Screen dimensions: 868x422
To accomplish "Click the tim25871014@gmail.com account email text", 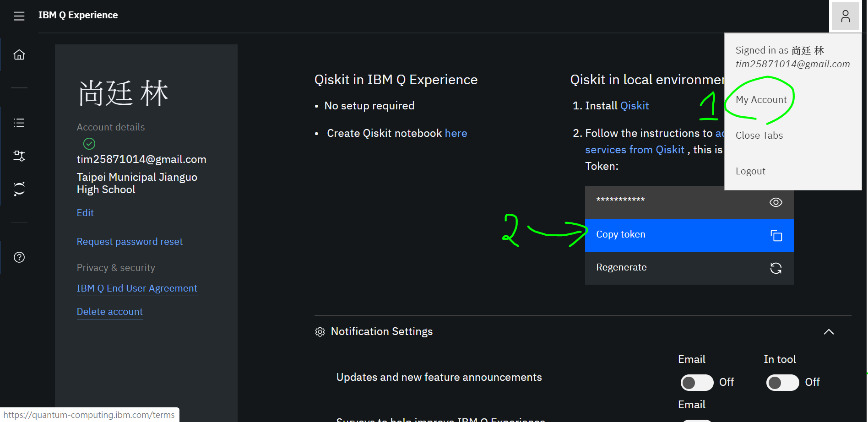I will point(141,159).
